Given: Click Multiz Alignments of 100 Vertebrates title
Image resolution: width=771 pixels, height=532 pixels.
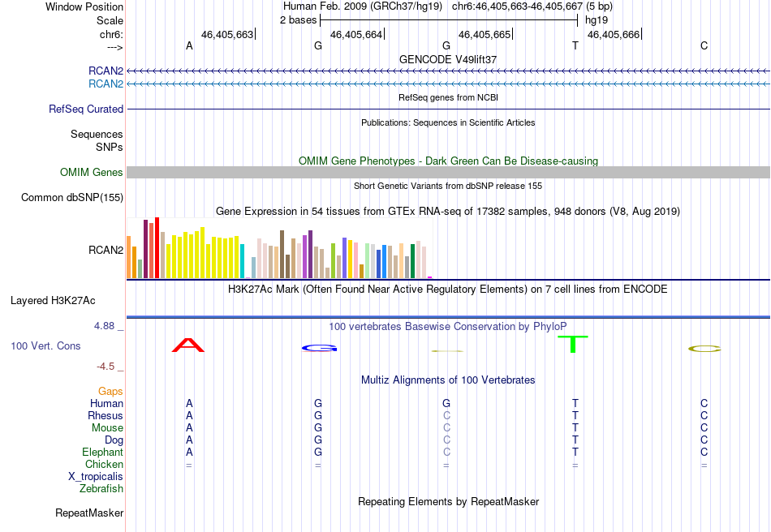Looking at the screenshot, I should point(448,380).
